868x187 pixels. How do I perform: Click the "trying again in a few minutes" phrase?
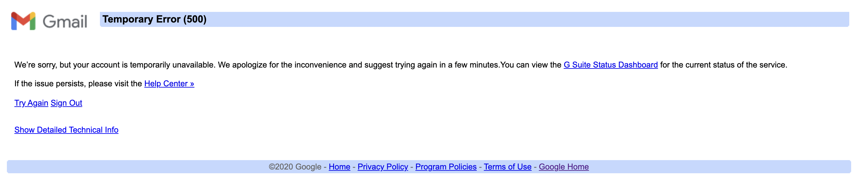point(447,65)
